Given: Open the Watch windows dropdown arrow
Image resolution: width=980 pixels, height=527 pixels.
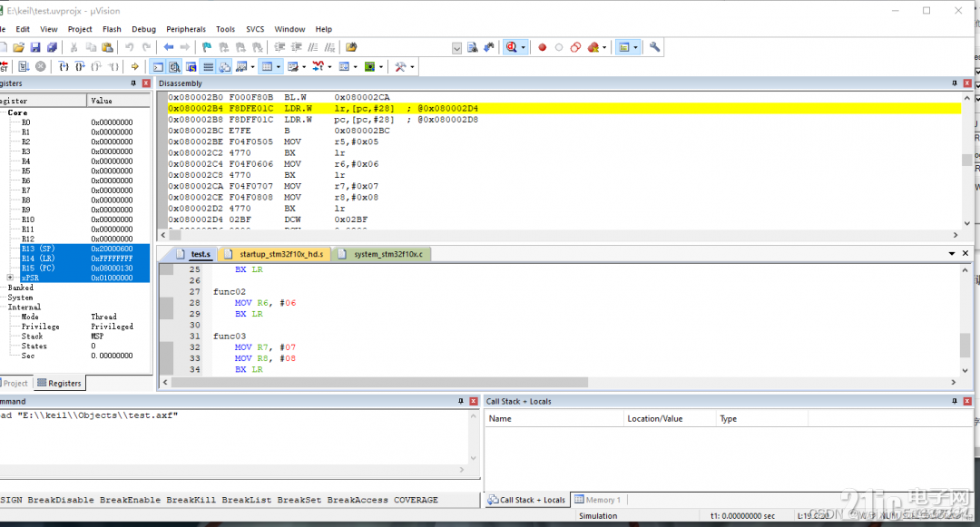Looking at the screenshot, I should (x=252, y=67).
